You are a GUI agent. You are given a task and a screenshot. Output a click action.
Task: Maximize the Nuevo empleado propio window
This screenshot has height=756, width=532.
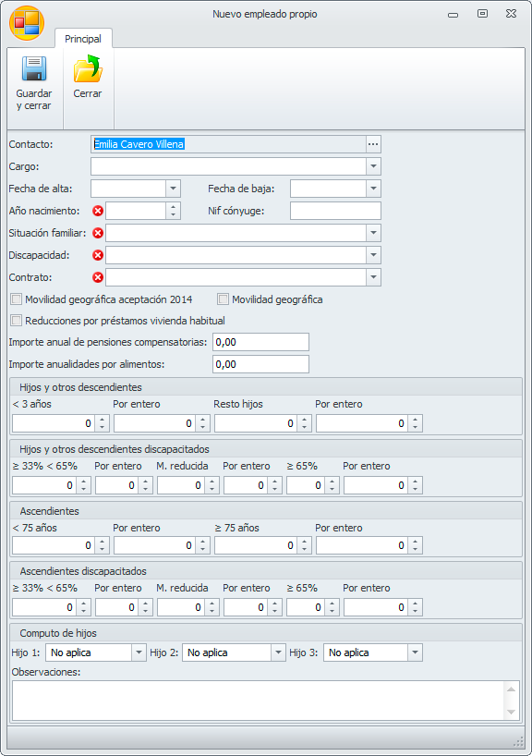[x=482, y=14]
